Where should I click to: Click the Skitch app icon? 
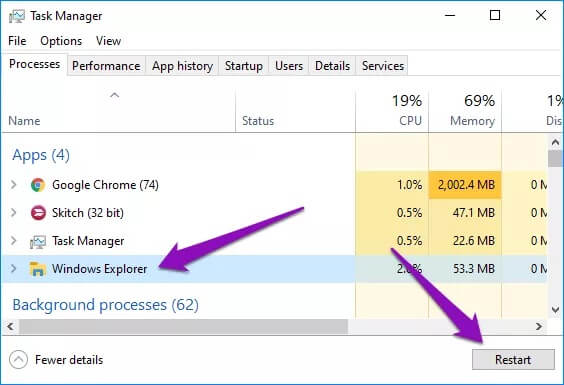(x=38, y=213)
